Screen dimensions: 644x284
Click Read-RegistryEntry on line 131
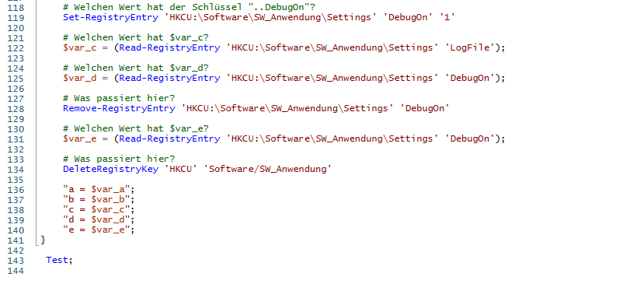(169, 138)
